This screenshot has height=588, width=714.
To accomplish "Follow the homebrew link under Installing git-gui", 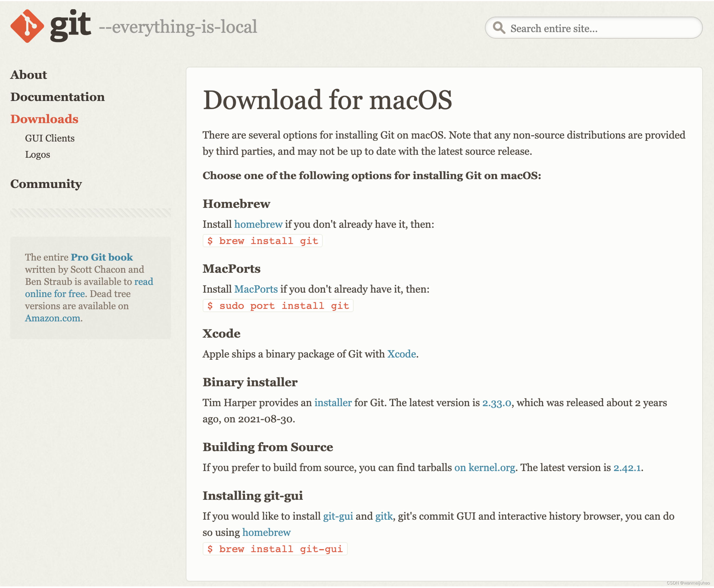I will click(267, 532).
